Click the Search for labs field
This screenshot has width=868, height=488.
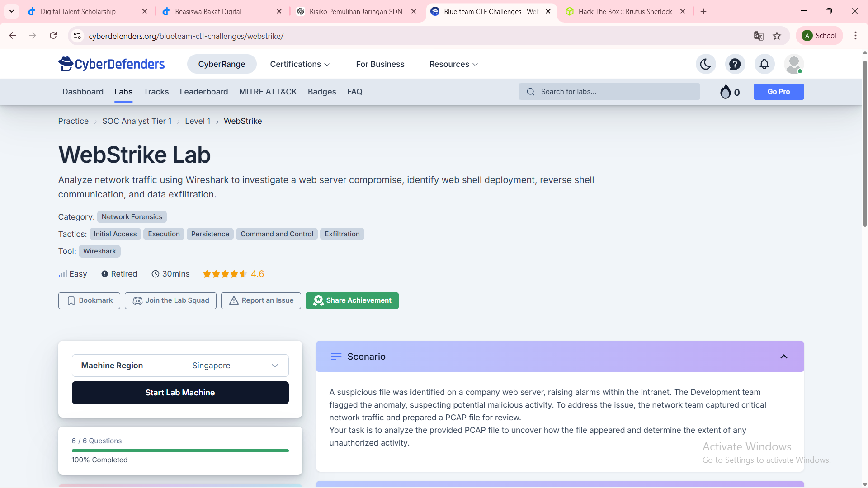609,91
